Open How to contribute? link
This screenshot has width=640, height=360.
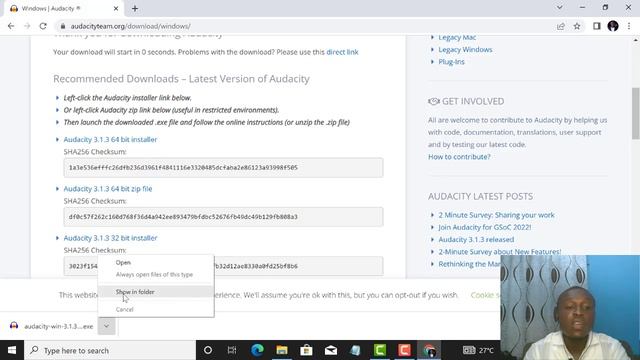click(459, 157)
